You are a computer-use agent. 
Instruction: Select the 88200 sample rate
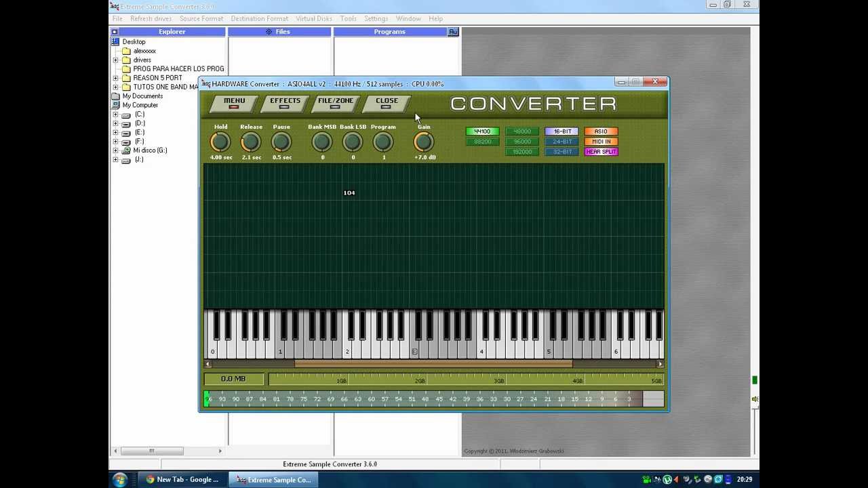pyautogui.click(x=482, y=142)
